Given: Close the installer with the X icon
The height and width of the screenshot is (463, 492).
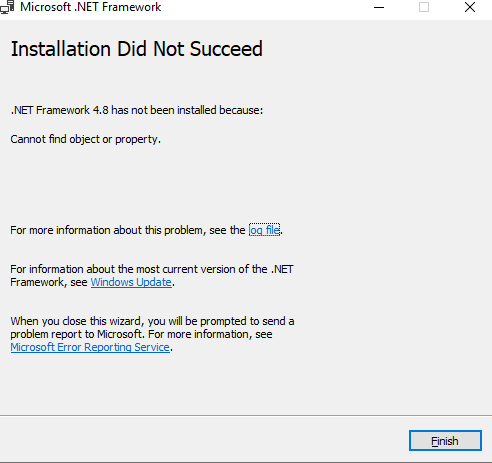Looking at the screenshot, I should point(470,7).
